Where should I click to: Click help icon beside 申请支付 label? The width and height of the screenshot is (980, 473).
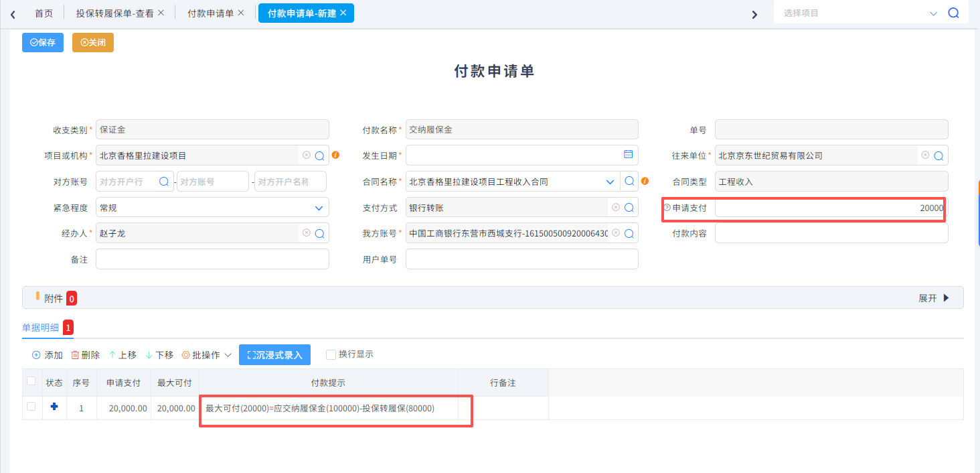pyautogui.click(x=667, y=208)
